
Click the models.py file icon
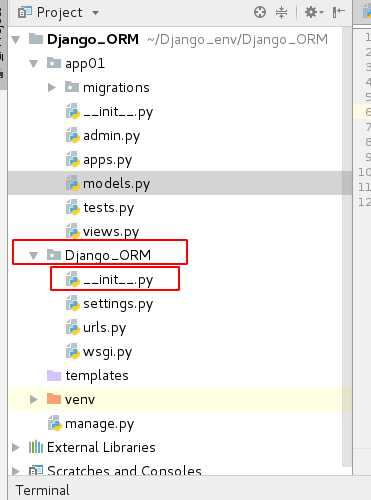(x=72, y=183)
